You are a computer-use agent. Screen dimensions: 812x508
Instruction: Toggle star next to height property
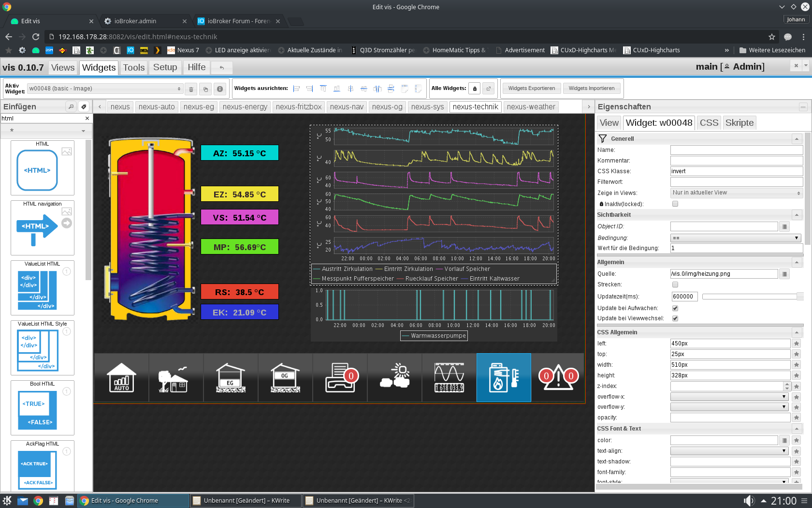pyautogui.click(x=797, y=375)
